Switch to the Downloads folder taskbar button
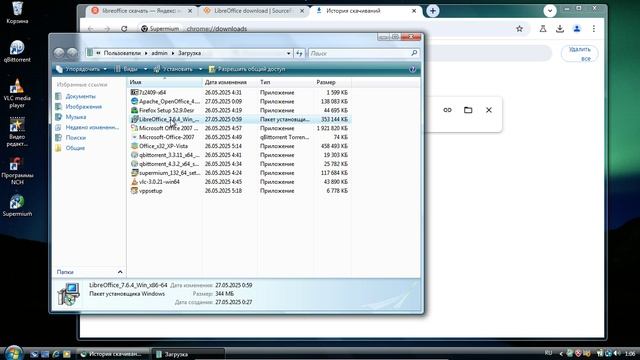640x360 pixels. tap(189, 354)
